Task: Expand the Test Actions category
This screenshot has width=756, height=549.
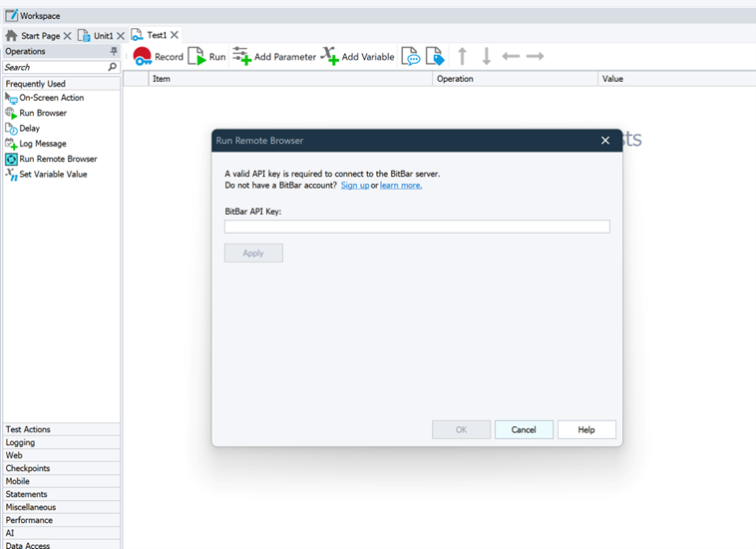Action: pos(61,429)
